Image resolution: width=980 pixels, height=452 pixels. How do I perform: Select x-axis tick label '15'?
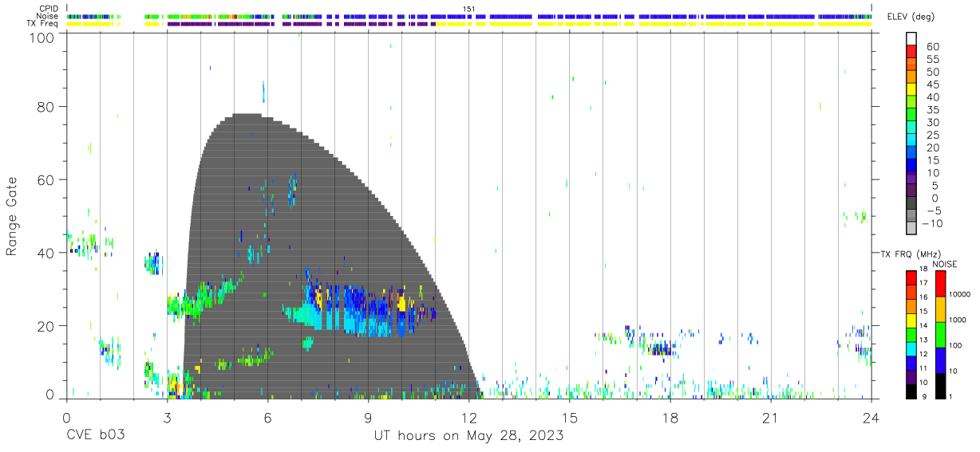[569, 418]
